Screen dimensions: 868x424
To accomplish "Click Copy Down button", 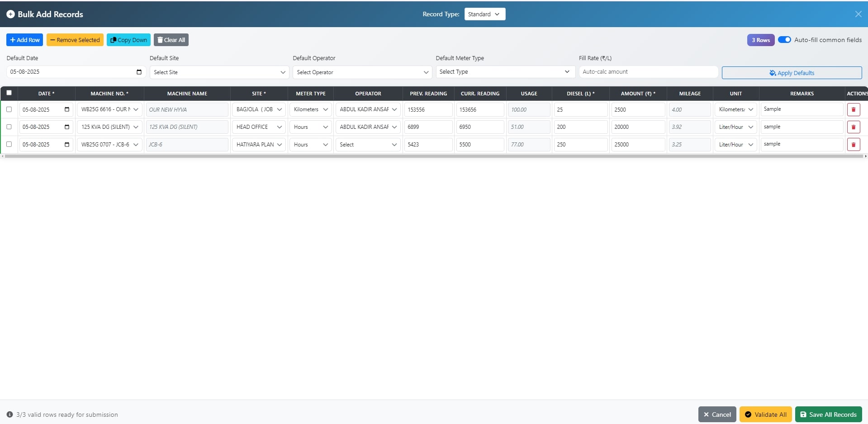I will [128, 40].
